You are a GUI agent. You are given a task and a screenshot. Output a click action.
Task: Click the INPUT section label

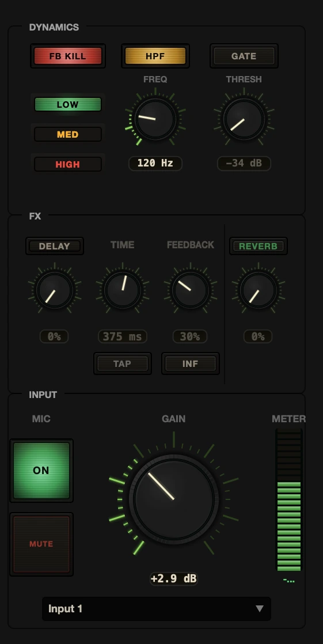[x=43, y=395]
